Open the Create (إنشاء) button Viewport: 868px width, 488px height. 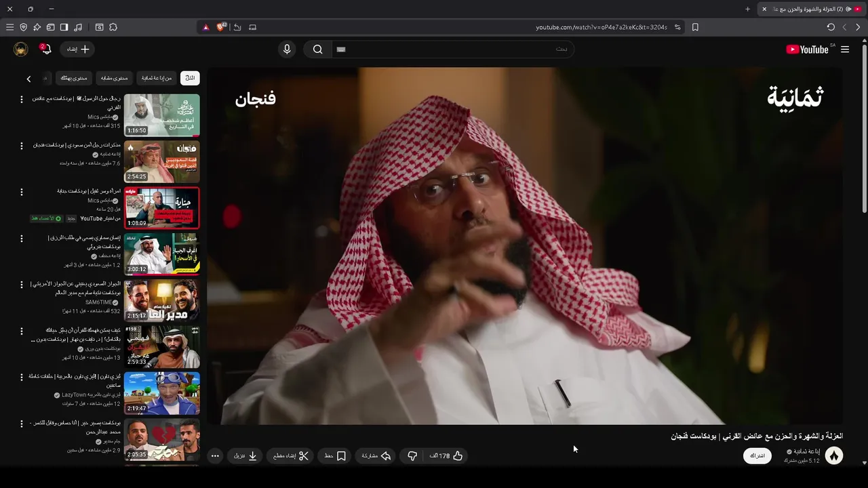pos(78,49)
